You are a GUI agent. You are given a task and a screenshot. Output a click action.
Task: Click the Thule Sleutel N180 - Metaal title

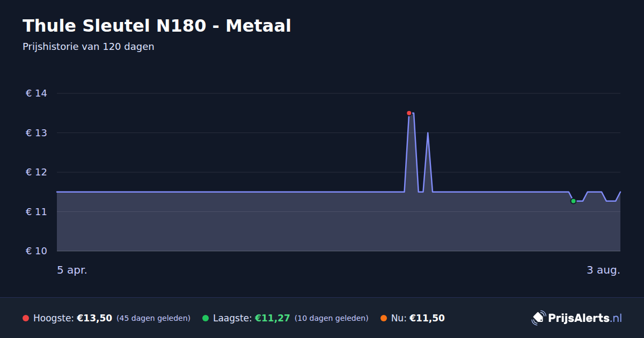coord(157,25)
